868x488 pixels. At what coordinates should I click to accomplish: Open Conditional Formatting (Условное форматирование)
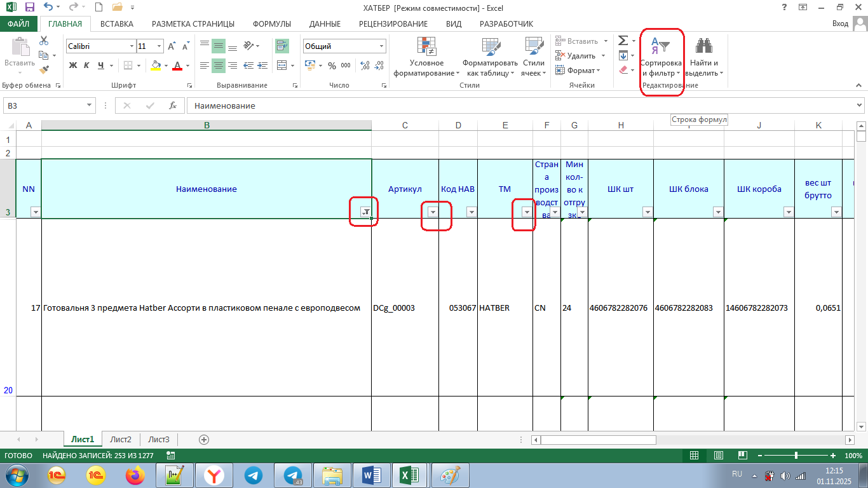pos(426,57)
